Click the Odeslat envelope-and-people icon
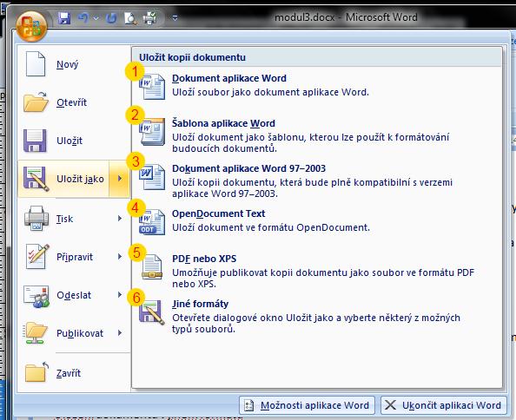The width and height of the screenshot is (516, 420). coord(36,296)
